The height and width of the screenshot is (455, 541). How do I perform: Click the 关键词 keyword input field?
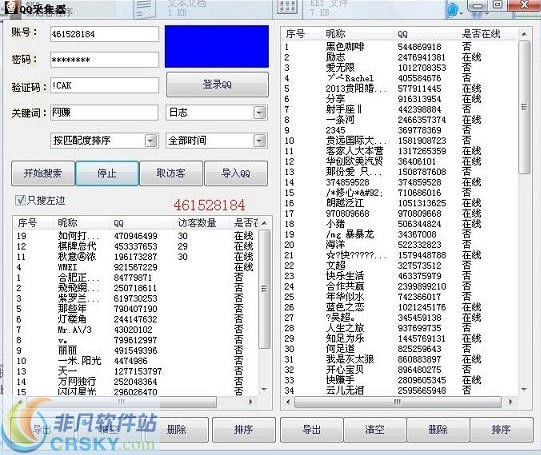(x=105, y=112)
